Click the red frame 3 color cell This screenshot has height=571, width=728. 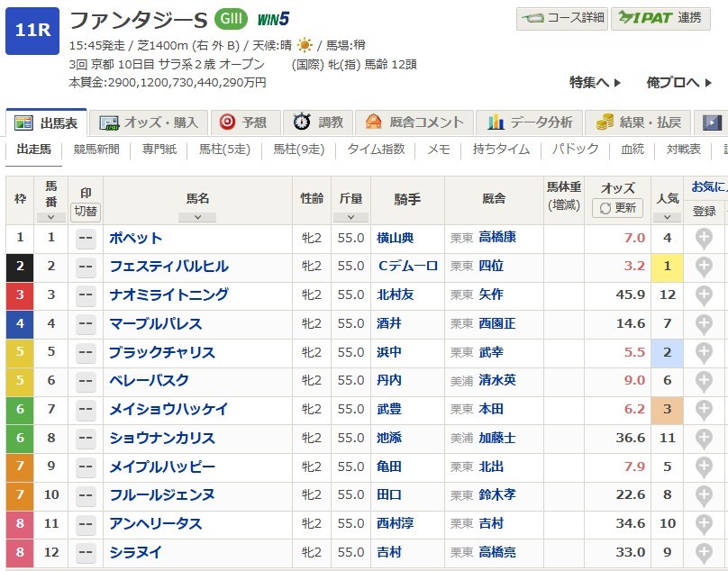pos(20,295)
